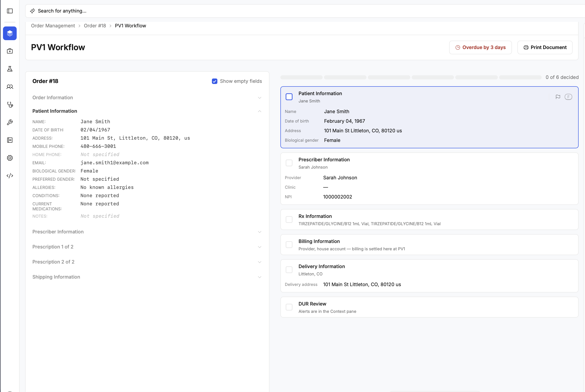This screenshot has width=585, height=392.
Task: Check the DUR Review checkbox
Action: [289, 307]
